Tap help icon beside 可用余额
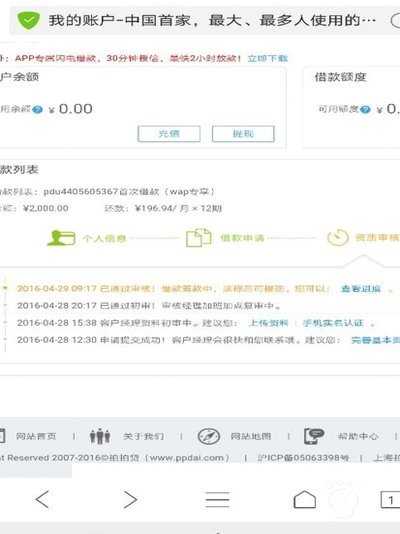The width and height of the screenshot is (400, 534). 37,110
